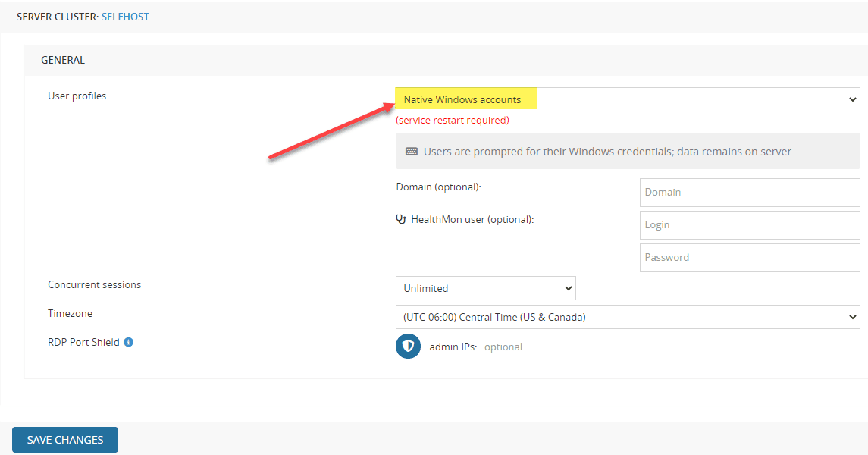Click the GENERAL section header
Screen dimensions: 868x455
[x=63, y=59]
